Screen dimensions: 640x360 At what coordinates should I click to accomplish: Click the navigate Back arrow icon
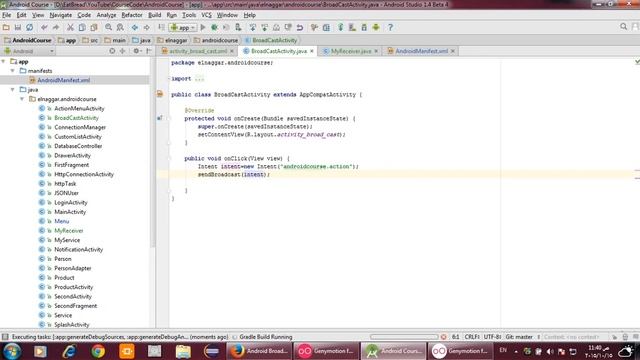[135, 27]
